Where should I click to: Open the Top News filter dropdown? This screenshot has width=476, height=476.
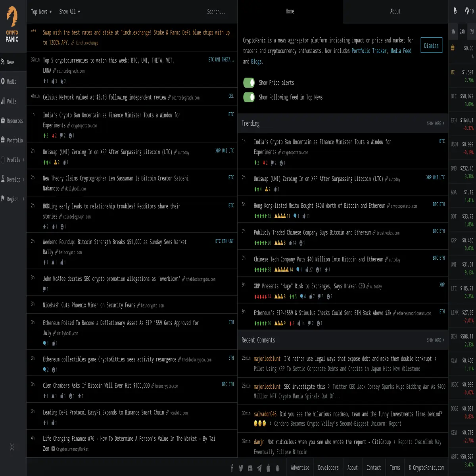point(41,12)
